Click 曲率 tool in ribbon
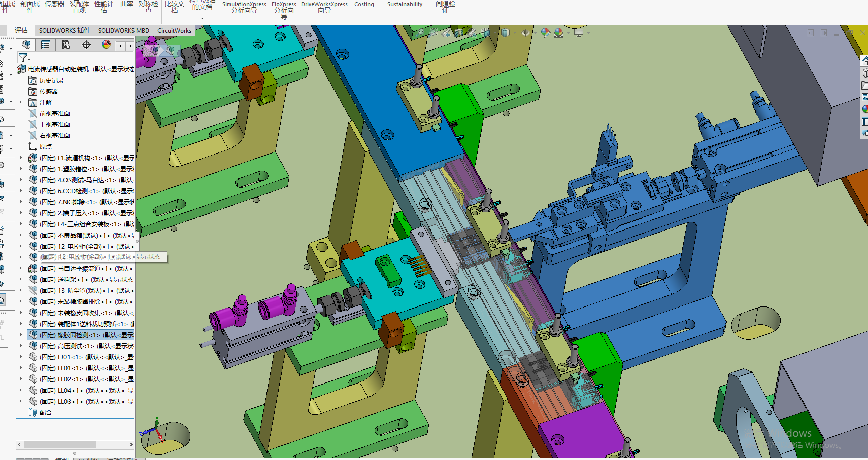Screen dimensions: 868x460 (127, 4)
